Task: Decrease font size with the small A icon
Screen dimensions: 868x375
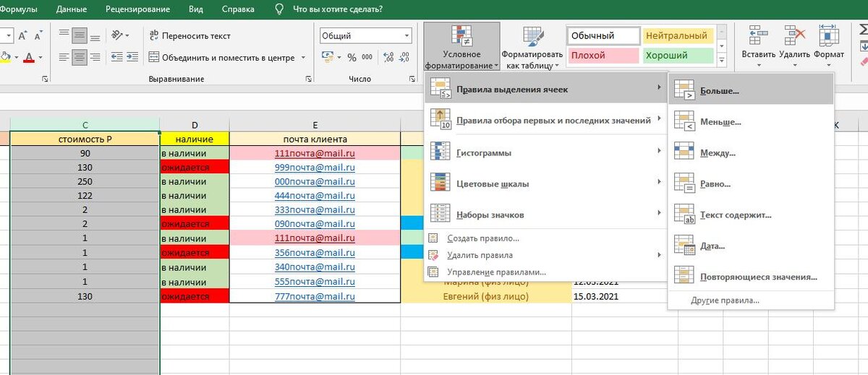Action: coord(38,35)
